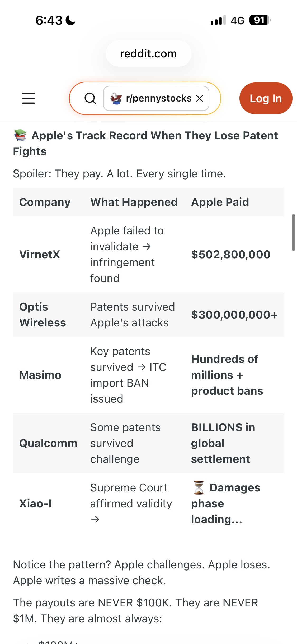Tap the moon focus mode icon
The width and height of the screenshot is (297, 644).
pos(70,20)
